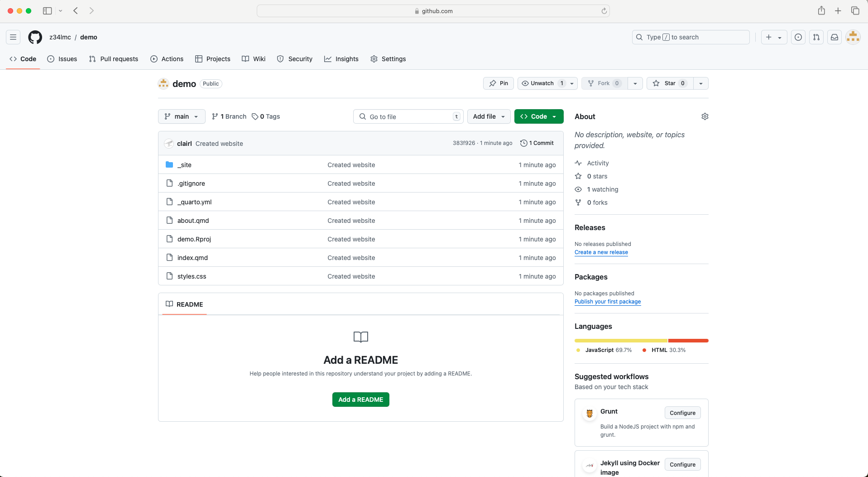
Task: Click the Go to file search field
Action: click(x=408, y=117)
